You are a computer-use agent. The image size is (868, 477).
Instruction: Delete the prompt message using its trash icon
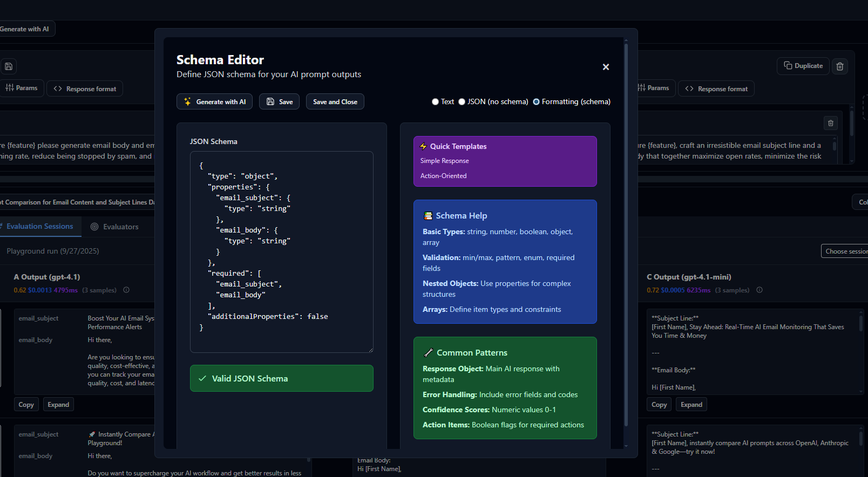(831, 123)
